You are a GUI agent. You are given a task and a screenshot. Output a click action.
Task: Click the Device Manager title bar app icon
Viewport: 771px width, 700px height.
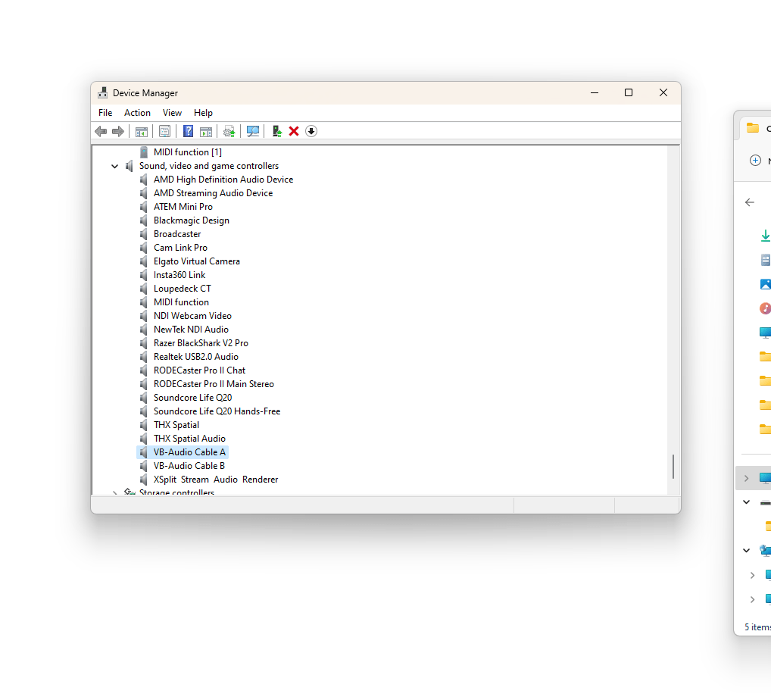[x=102, y=93]
